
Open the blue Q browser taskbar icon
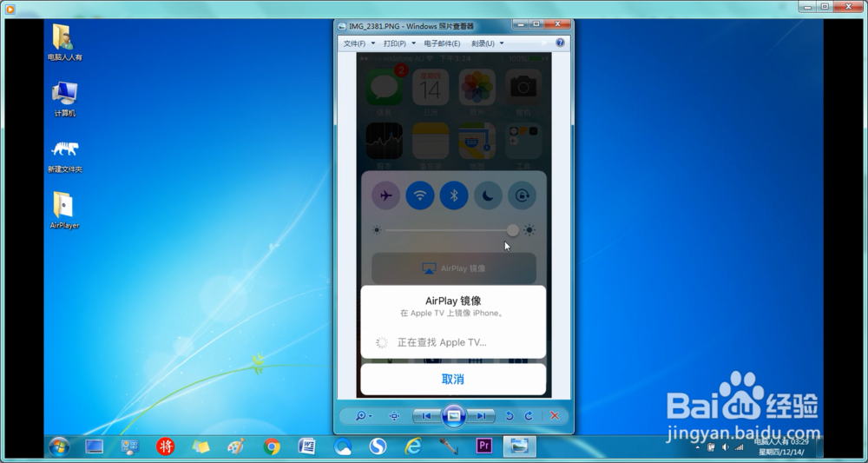(343, 446)
